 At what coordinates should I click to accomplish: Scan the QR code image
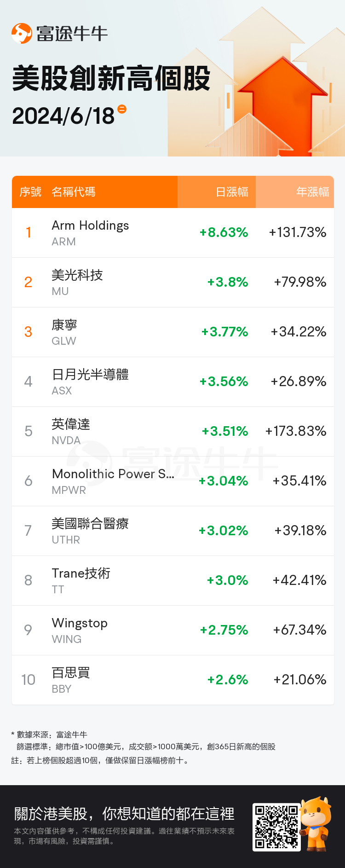pyautogui.click(x=276, y=827)
